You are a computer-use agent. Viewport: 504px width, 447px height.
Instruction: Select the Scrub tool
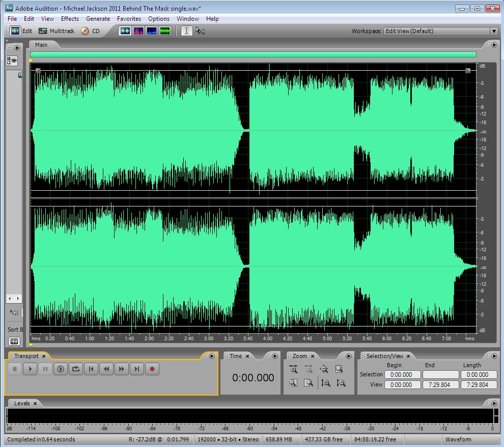[200, 31]
